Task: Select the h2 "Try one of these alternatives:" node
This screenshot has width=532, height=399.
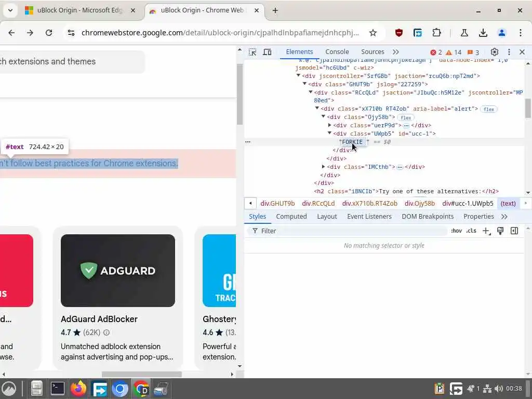Action: click(x=406, y=191)
